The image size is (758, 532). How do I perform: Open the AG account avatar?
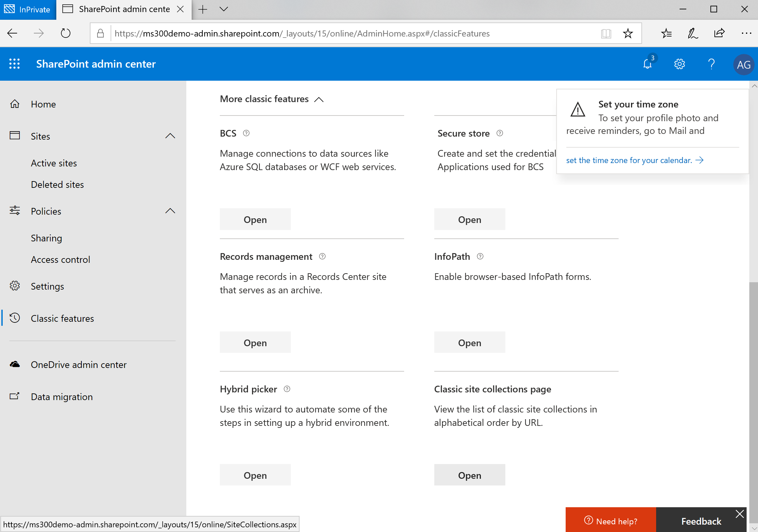click(744, 64)
